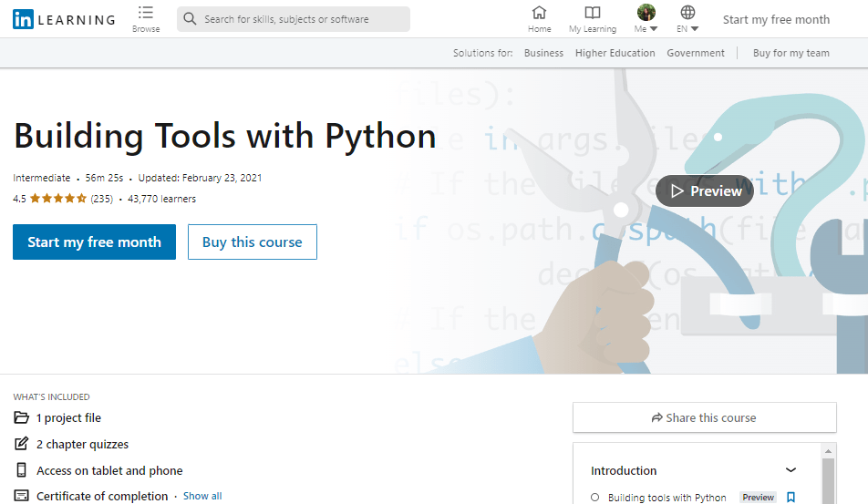868x504 pixels.
Task: Click the bookmark icon for Building tools with Python
Action: click(x=791, y=498)
